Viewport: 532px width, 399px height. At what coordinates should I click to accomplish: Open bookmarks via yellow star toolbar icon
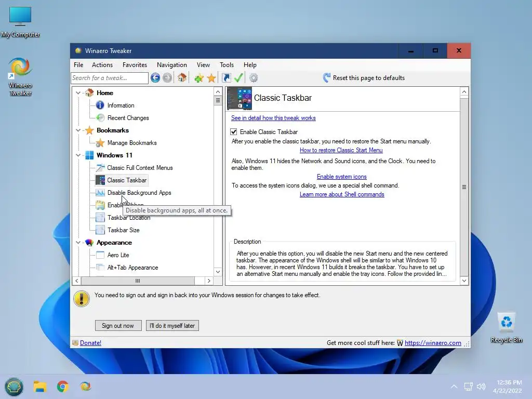211,78
